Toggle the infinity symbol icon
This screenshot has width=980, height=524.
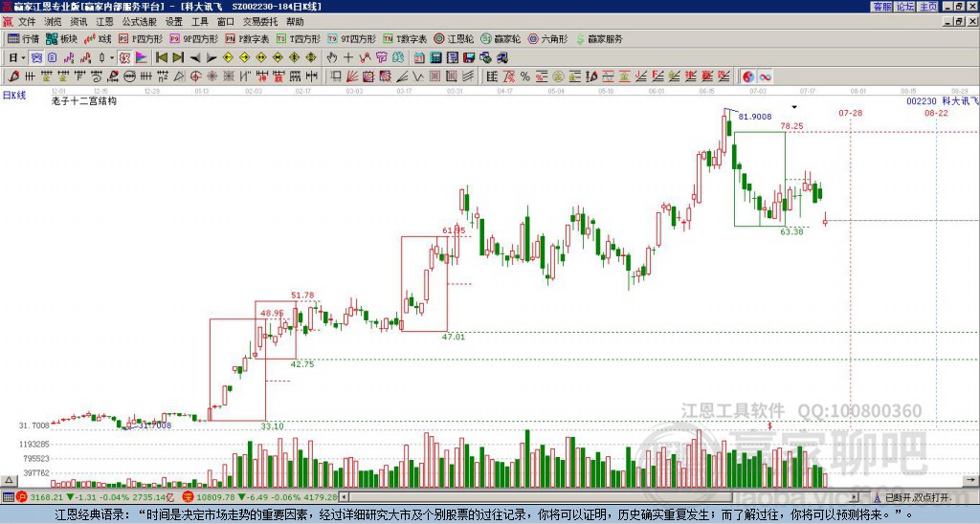pos(765,76)
